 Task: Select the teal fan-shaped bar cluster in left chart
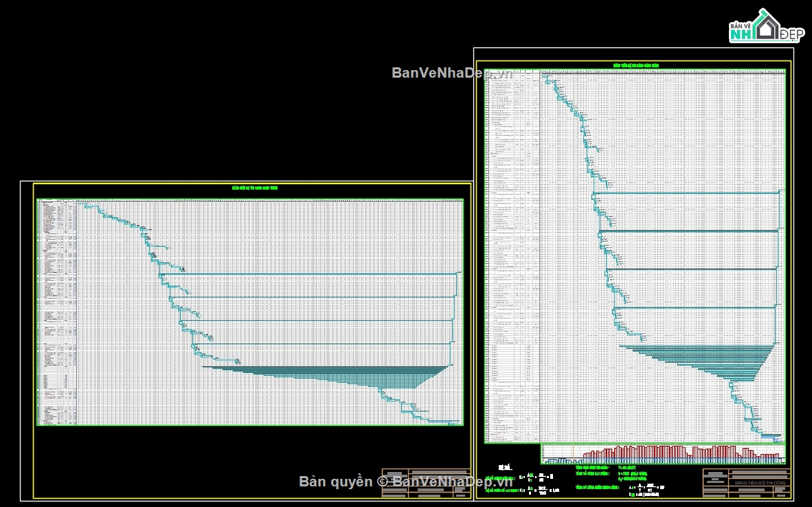pos(326,377)
